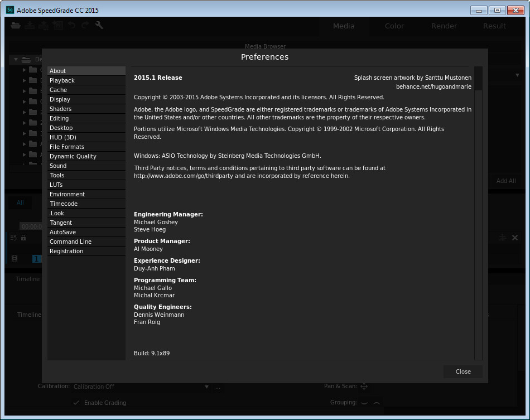Select track number 1 on the timeline

click(36, 259)
